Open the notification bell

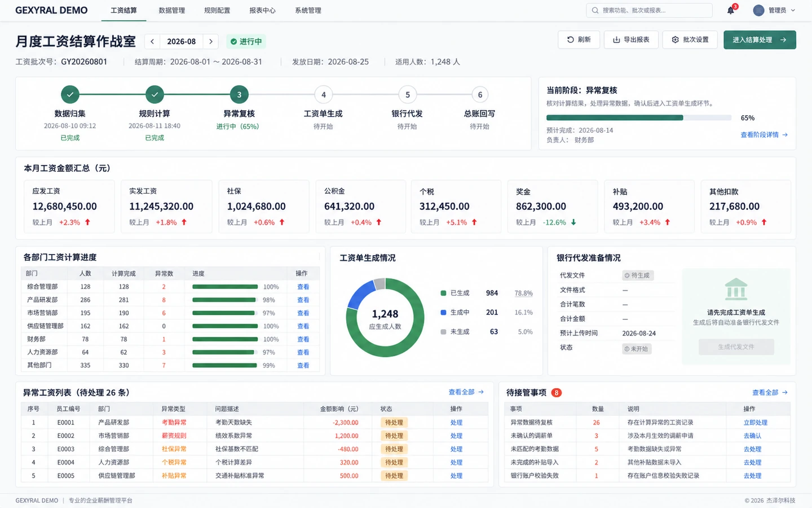(x=731, y=10)
